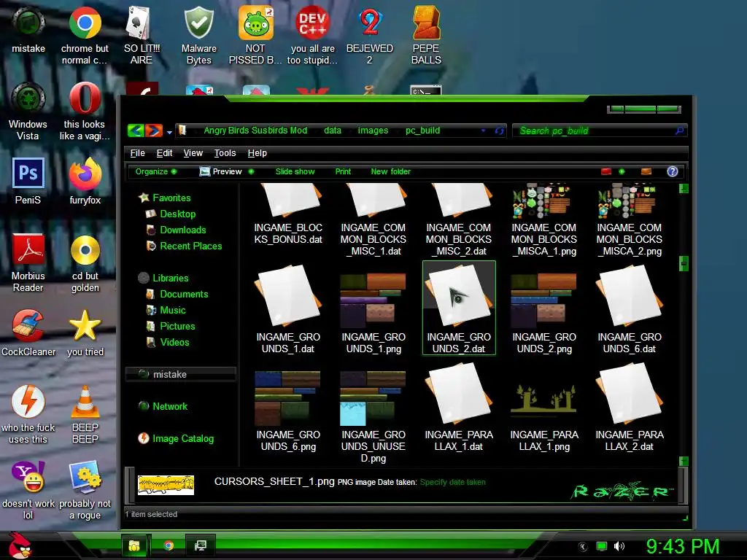Open the 'cd but golden' disc icon

(85, 262)
